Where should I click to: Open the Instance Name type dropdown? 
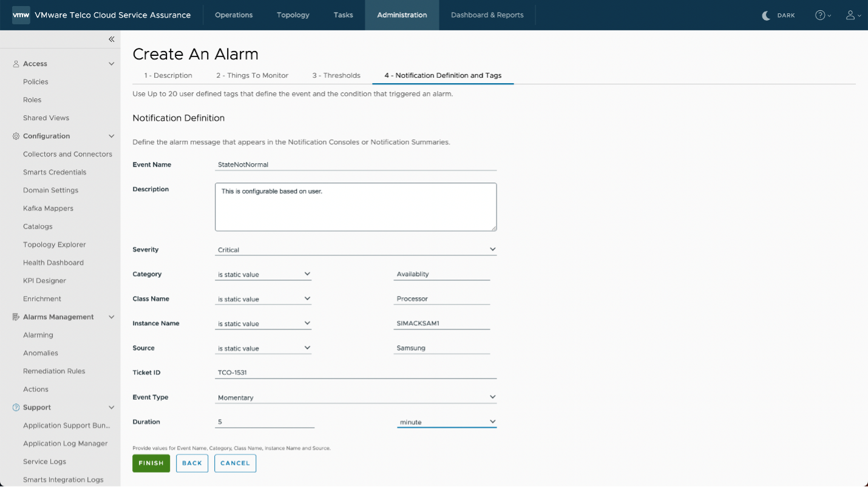(263, 323)
